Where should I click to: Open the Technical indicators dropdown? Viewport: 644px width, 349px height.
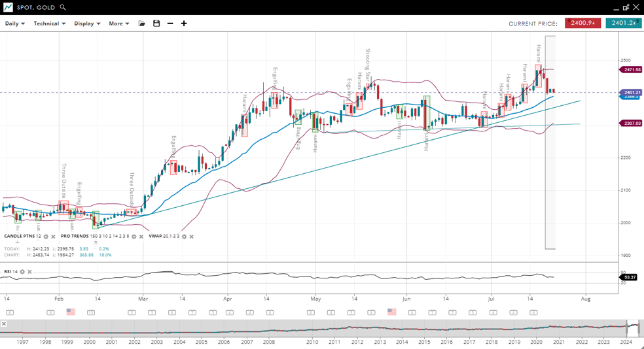(50, 24)
